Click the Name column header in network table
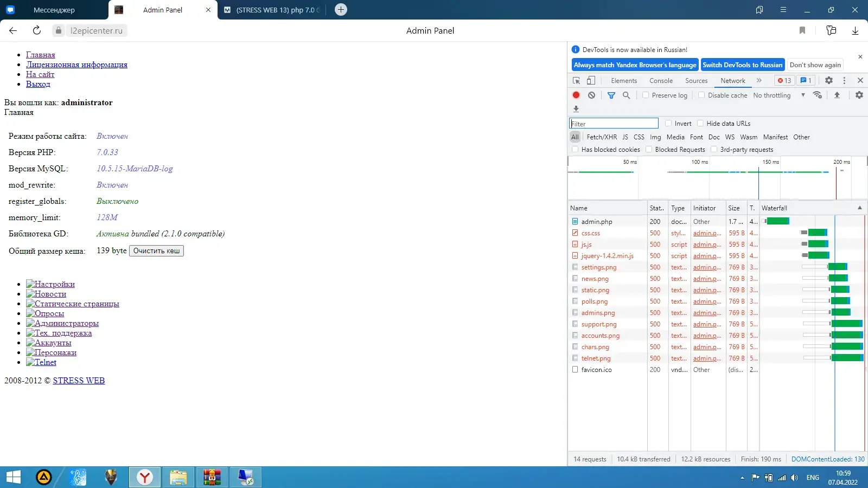 click(607, 208)
